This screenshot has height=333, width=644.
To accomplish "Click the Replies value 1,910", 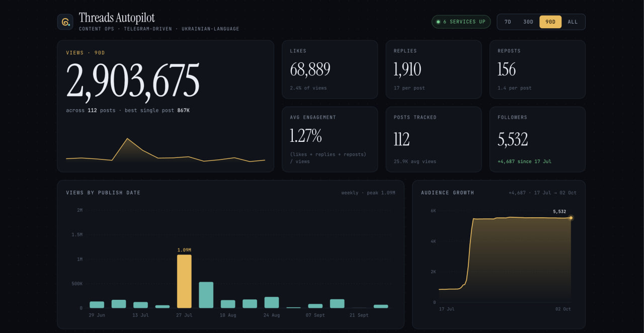I will pos(407,69).
